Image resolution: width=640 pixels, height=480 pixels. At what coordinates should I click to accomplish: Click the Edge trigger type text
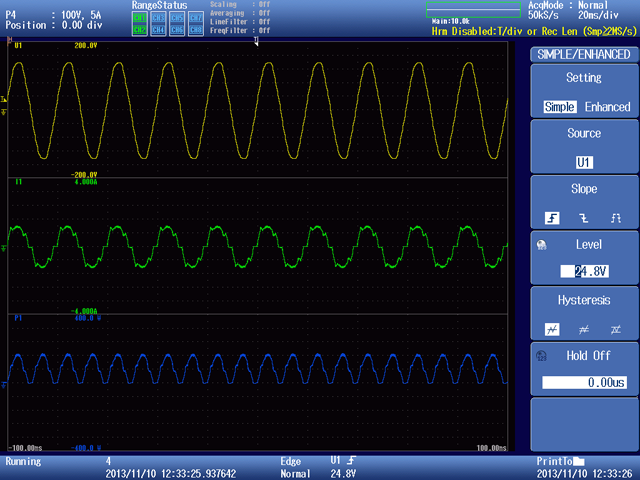(x=291, y=462)
